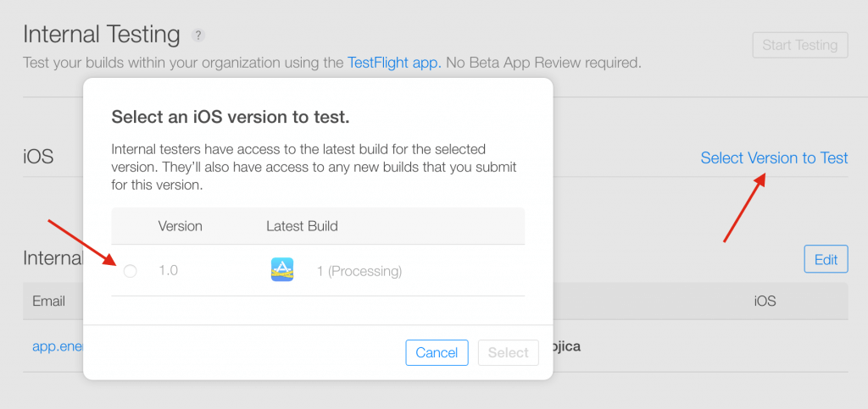Screen dimensions: 868x409
Task: Open the Select Version to Test link
Action: (774, 158)
